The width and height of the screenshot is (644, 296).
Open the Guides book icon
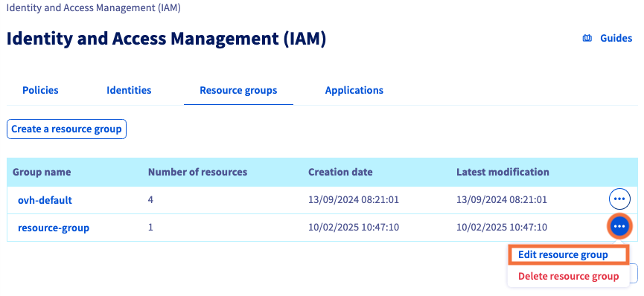[587, 39]
